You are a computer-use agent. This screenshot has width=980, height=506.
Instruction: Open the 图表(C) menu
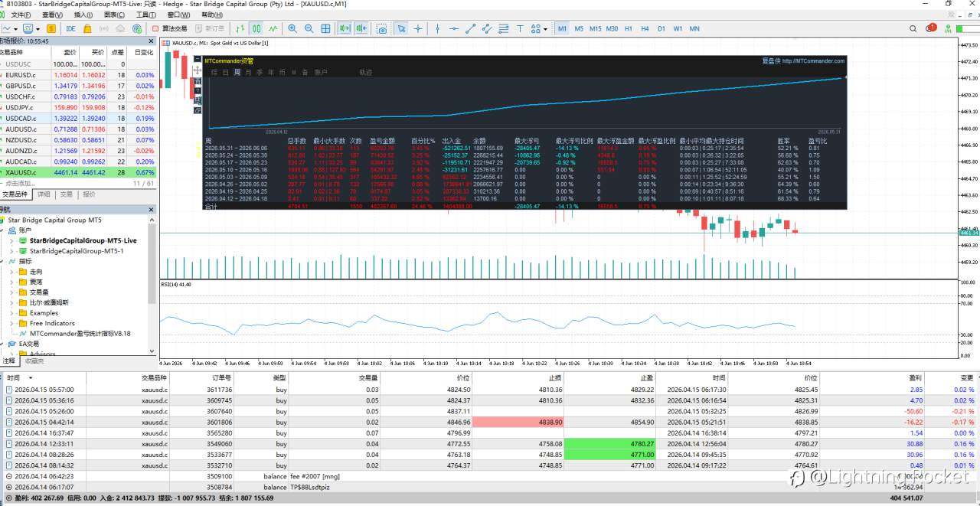[x=114, y=15]
